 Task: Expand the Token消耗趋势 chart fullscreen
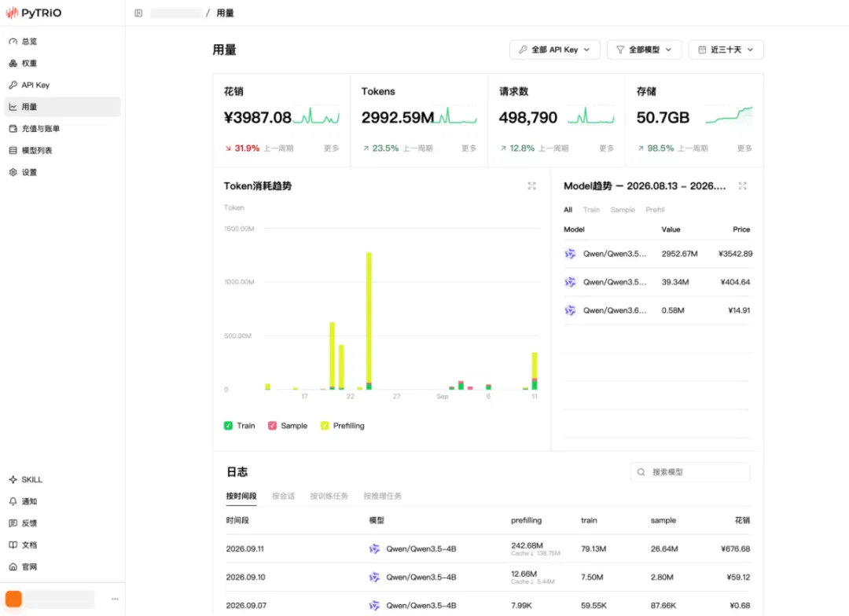(x=531, y=185)
